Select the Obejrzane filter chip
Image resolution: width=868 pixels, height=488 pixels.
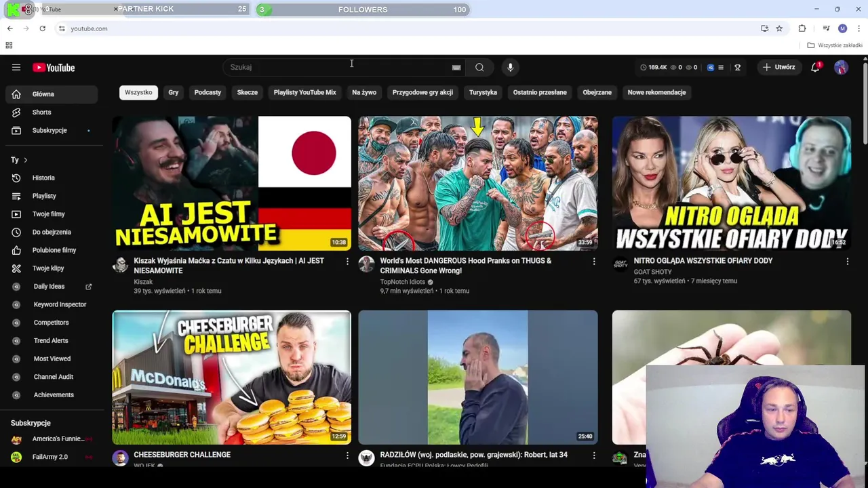tap(597, 92)
